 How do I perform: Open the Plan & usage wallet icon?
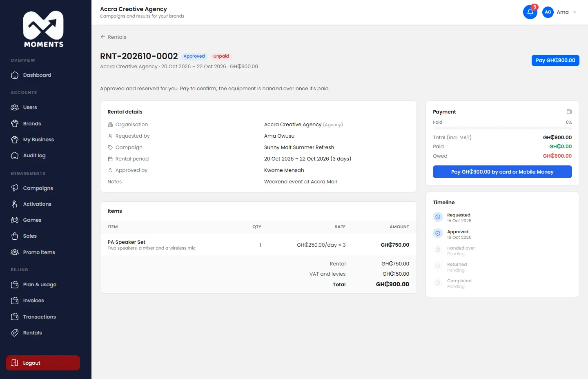point(15,285)
